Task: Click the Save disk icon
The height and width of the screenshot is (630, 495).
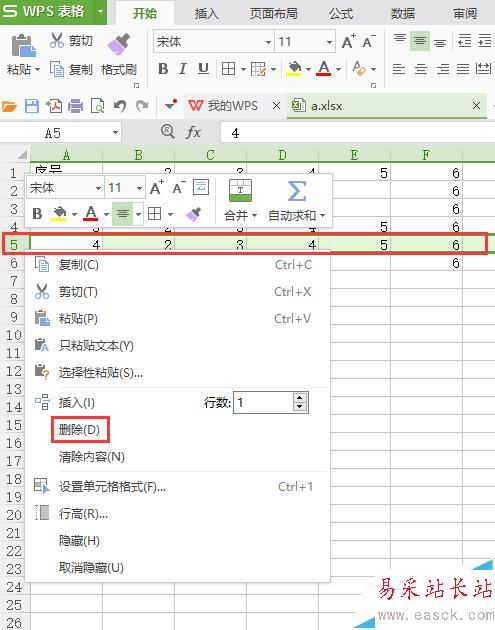Action: click(x=32, y=106)
